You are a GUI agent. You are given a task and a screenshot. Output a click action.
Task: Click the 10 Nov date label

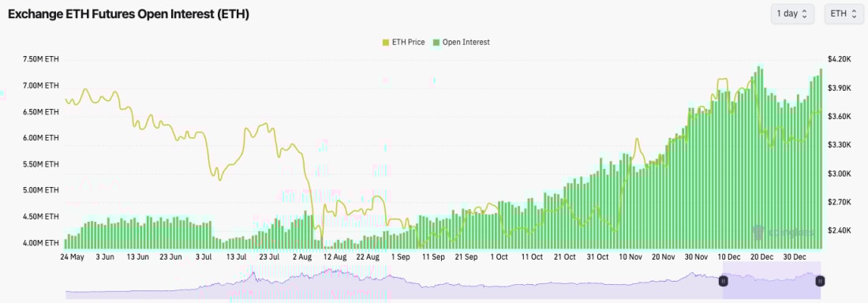click(630, 257)
